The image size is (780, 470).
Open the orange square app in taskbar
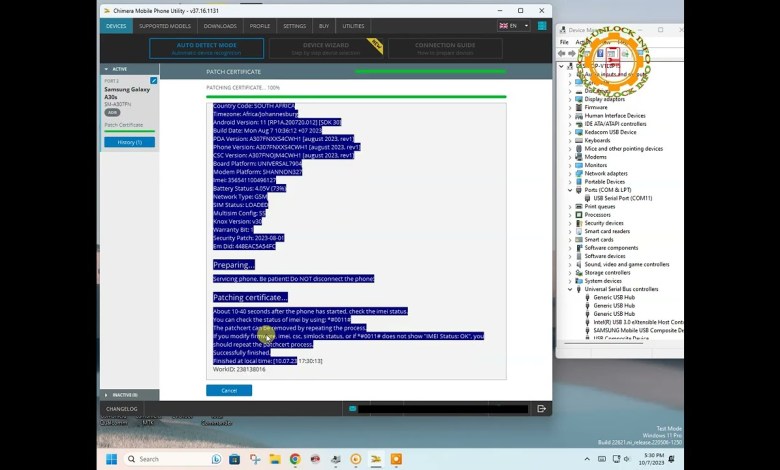coord(396,459)
